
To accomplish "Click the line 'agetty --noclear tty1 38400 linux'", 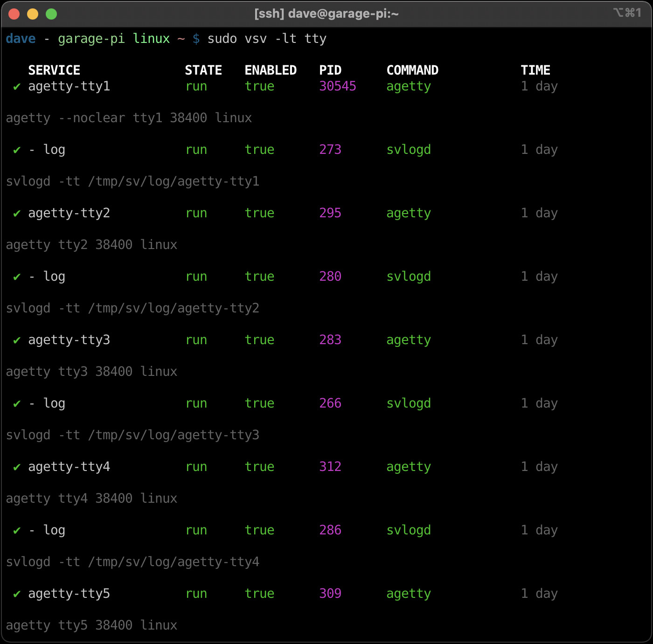I will [x=129, y=118].
